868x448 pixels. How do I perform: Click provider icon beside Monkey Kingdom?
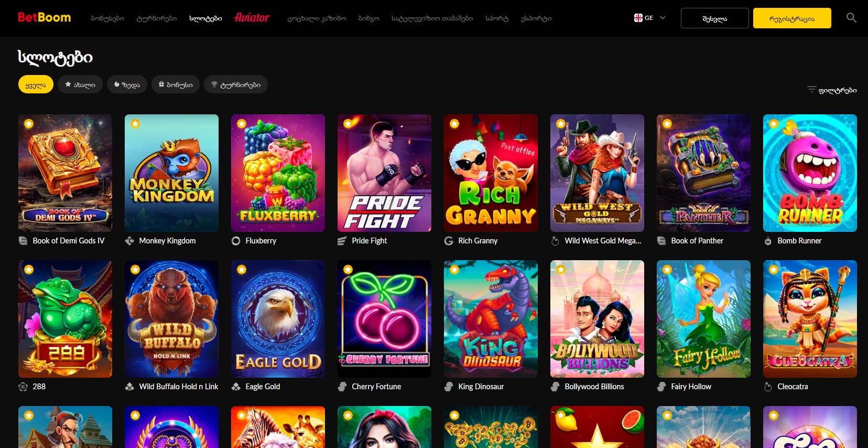click(129, 241)
